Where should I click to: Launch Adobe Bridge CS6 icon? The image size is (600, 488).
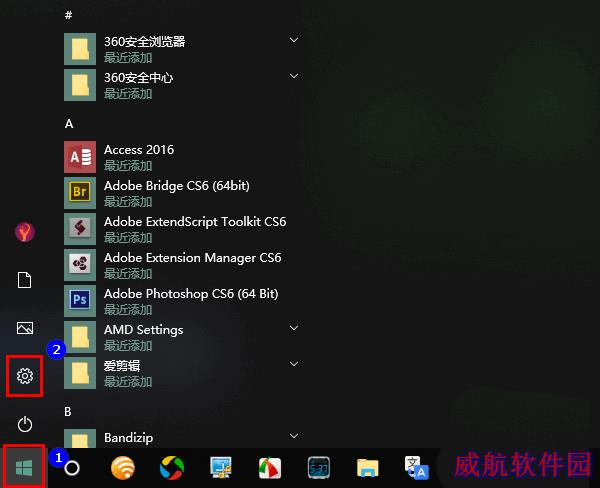coord(80,193)
